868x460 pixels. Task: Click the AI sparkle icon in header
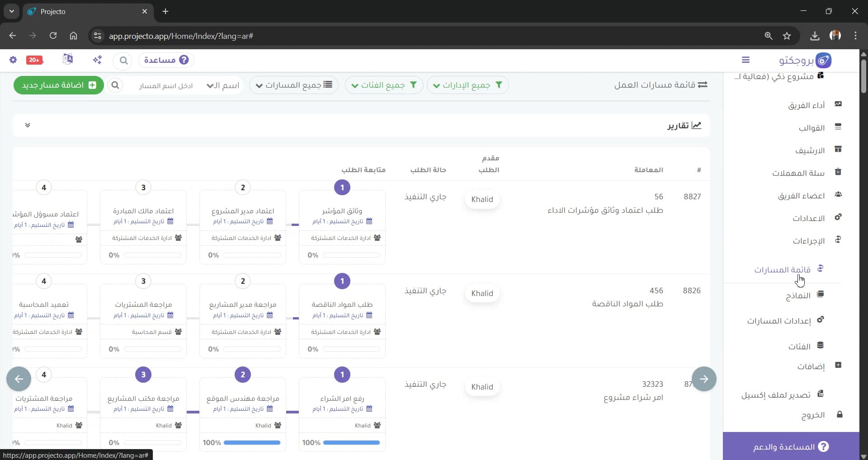click(x=97, y=60)
